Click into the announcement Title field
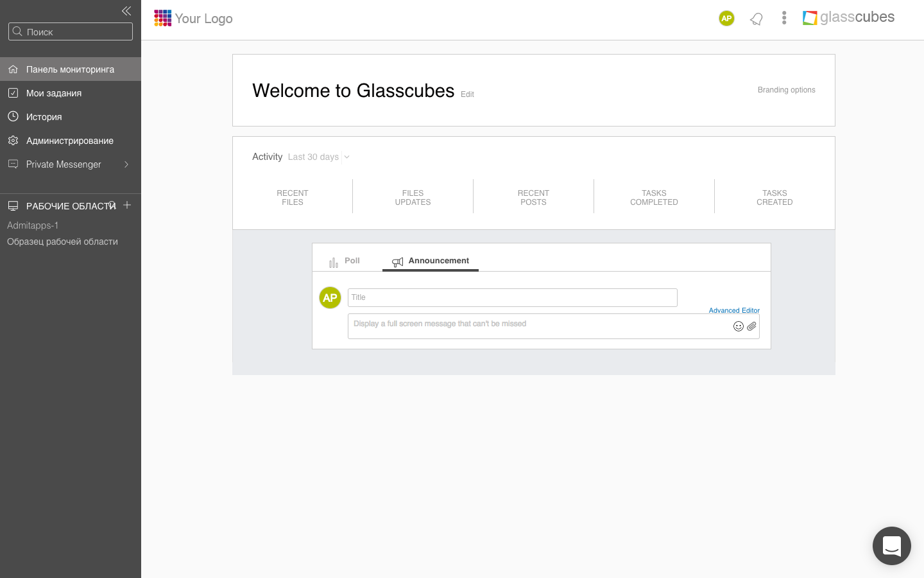This screenshot has width=924, height=578. coord(513,297)
